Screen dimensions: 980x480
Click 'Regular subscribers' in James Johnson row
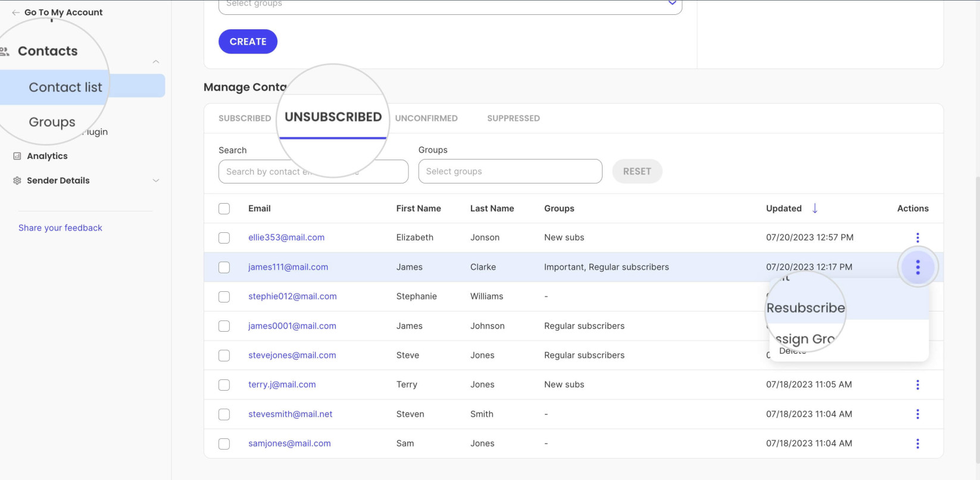(x=585, y=326)
